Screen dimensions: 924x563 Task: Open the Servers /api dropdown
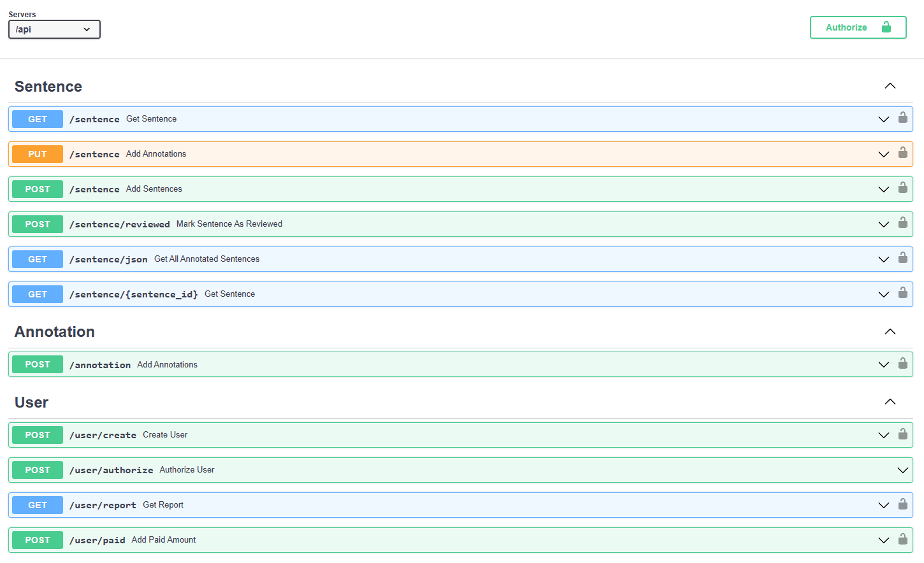coord(54,29)
